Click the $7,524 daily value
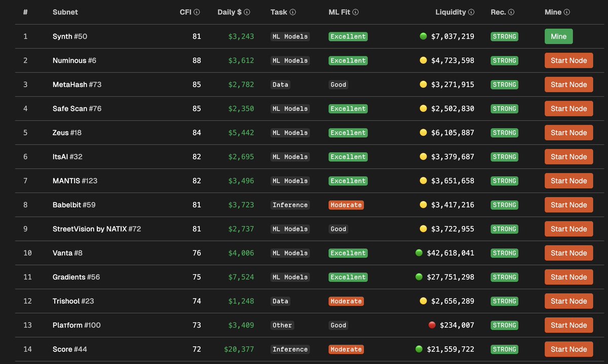The width and height of the screenshot is (608, 364). [x=241, y=277]
